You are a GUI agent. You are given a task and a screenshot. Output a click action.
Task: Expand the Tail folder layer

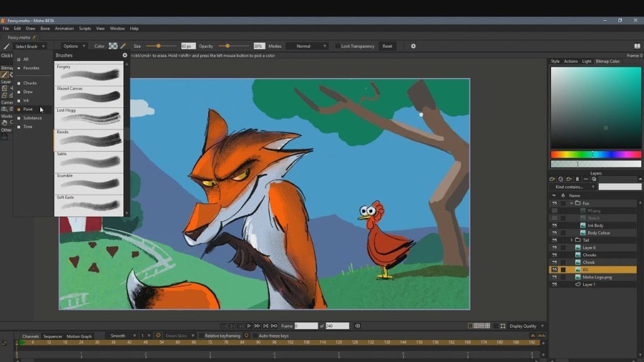pyautogui.click(x=572, y=240)
